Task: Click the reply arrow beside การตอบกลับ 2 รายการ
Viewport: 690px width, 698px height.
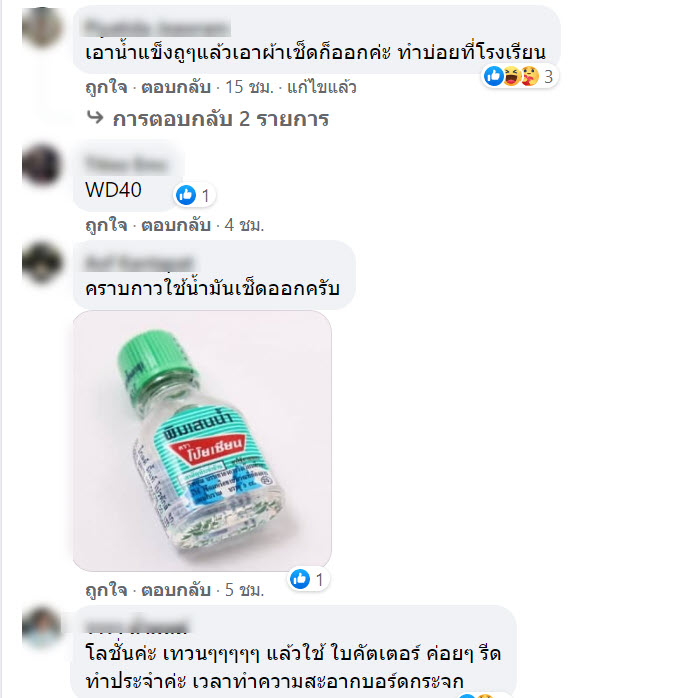Action: tap(95, 118)
